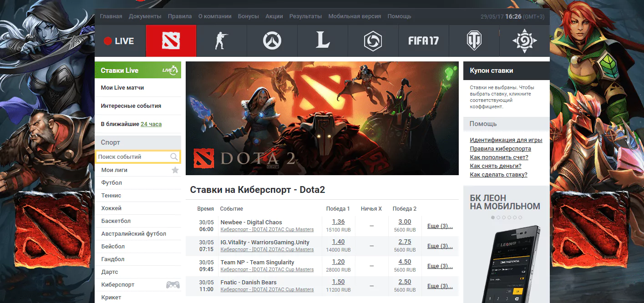Select the Dota 2 game icon
Viewport: 644px width, 303px height.
(x=171, y=41)
